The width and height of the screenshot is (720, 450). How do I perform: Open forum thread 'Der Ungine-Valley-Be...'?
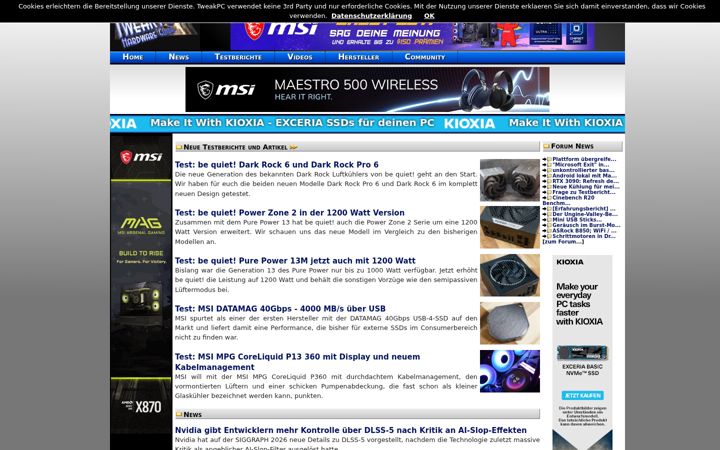click(x=585, y=214)
